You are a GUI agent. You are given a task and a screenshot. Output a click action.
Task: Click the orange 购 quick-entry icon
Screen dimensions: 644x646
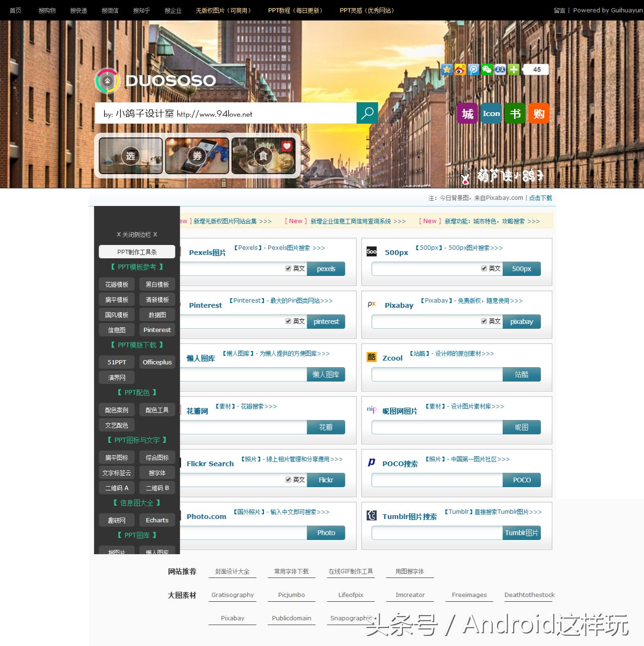538,113
